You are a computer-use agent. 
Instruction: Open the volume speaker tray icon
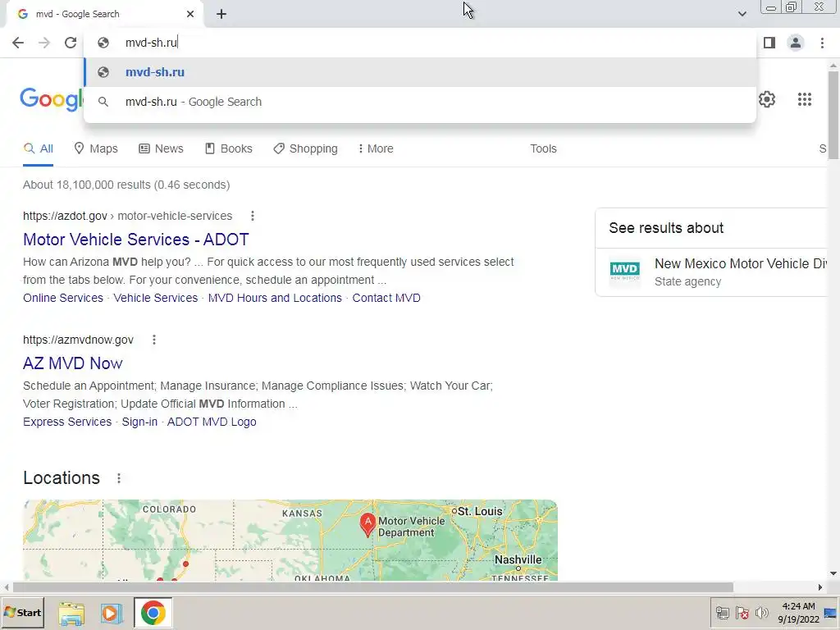pos(761,613)
